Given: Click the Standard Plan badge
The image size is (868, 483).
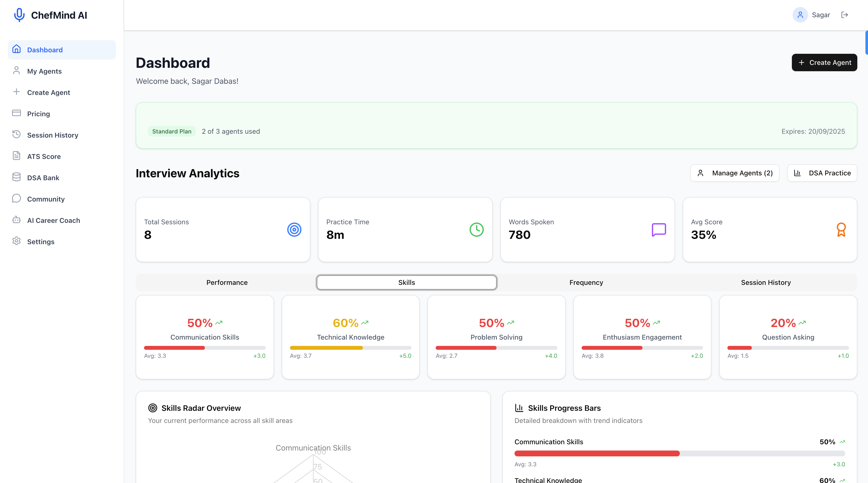Looking at the screenshot, I should tap(171, 131).
